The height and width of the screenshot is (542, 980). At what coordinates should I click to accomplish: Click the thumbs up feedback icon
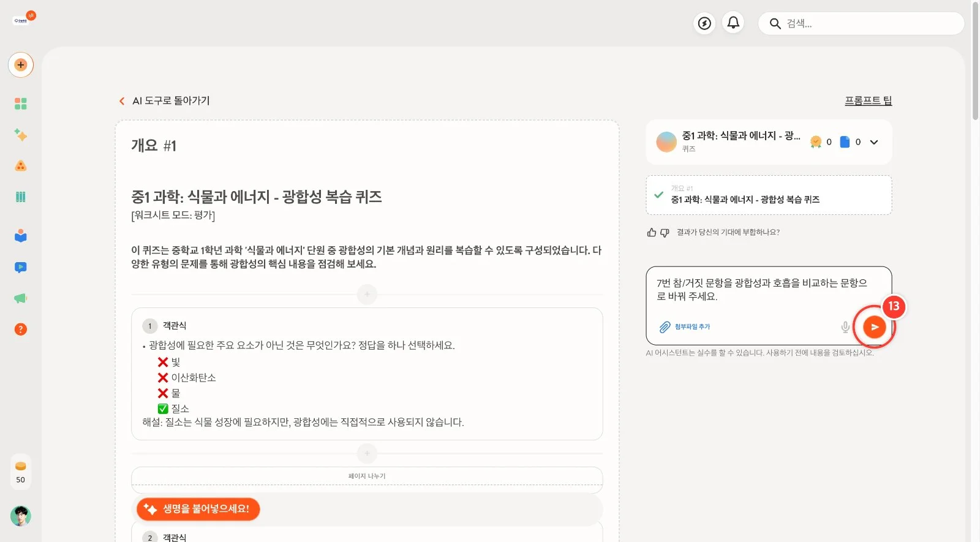652,233
